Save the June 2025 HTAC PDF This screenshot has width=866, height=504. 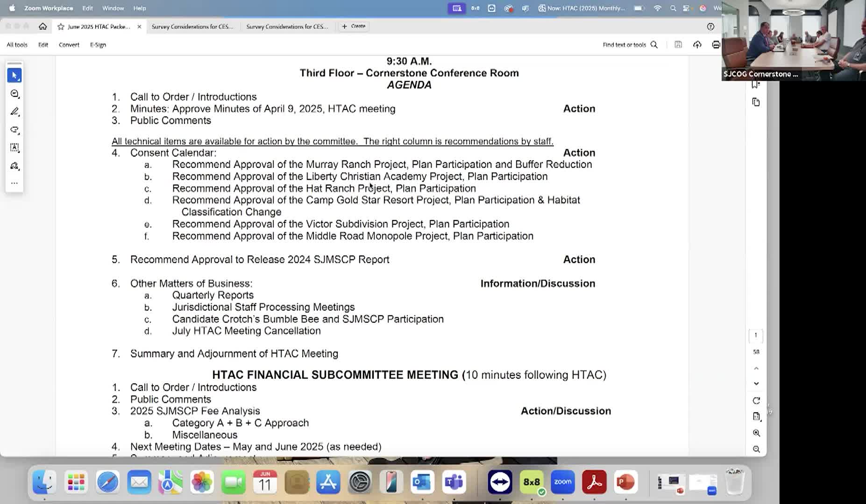coord(678,44)
